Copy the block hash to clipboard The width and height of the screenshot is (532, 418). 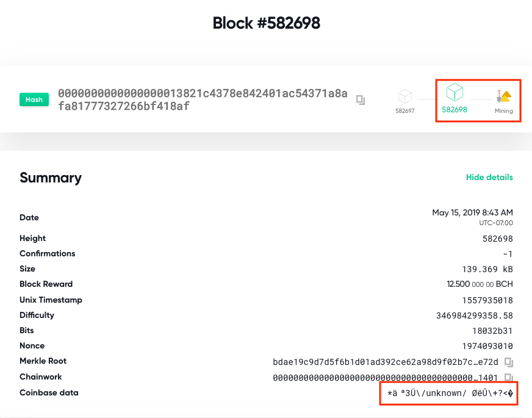click(361, 99)
